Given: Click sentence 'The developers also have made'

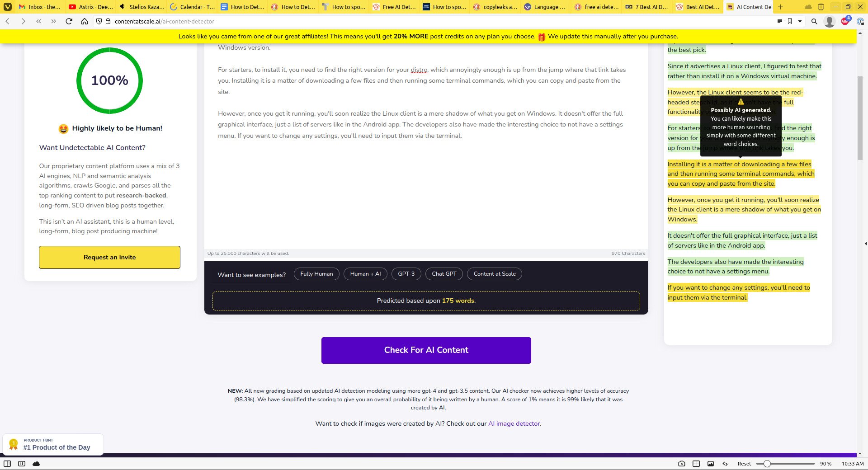Looking at the screenshot, I should coord(736,267).
